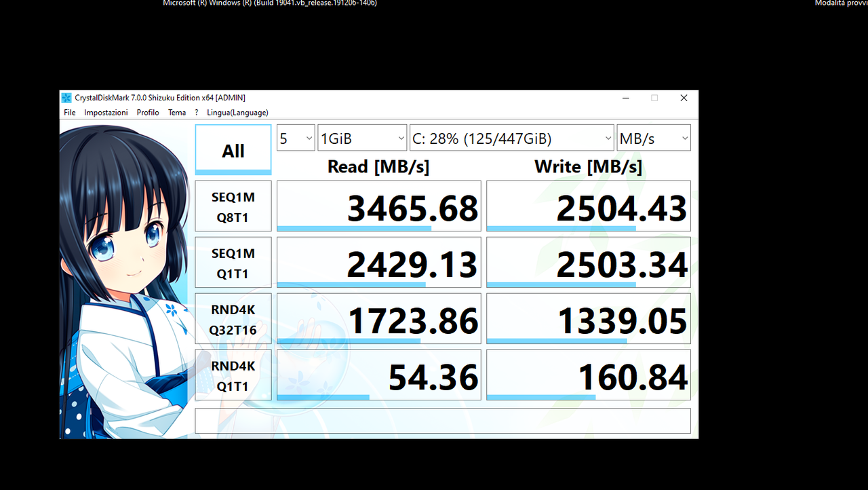868x490 pixels.
Task: Minimize the CrystalDiskMark window
Action: pyautogui.click(x=625, y=98)
